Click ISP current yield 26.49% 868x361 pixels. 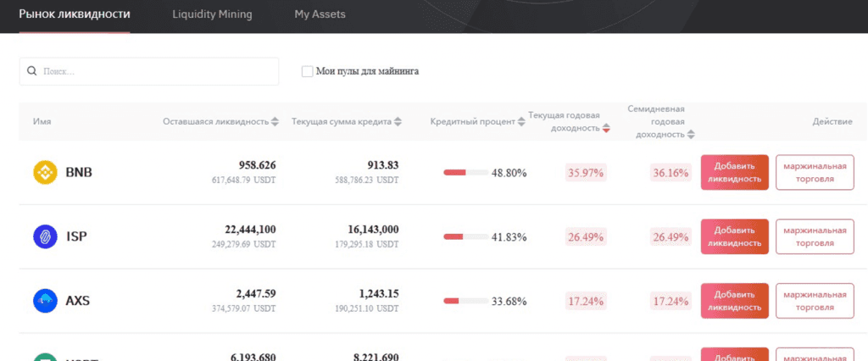[x=587, y=237]
